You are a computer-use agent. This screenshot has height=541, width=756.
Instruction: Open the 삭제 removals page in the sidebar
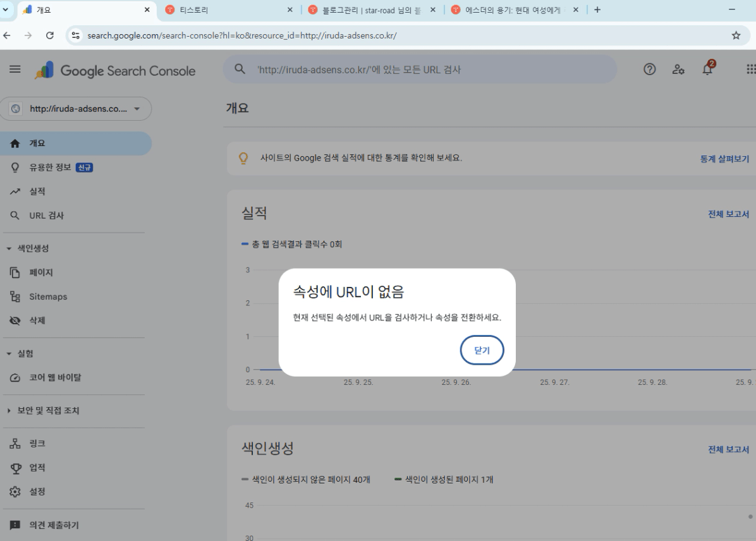pyautogui.click(x=37, y=320)
